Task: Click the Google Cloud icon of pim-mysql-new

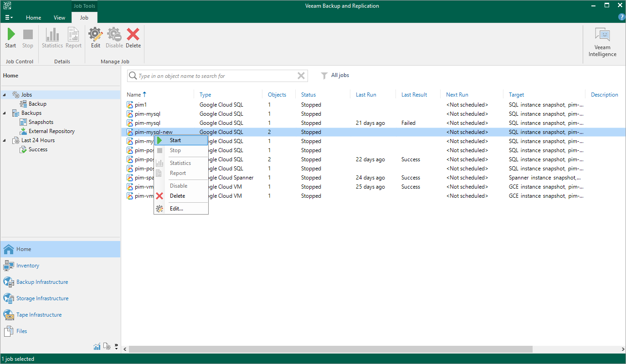Action: click(130, 132)
